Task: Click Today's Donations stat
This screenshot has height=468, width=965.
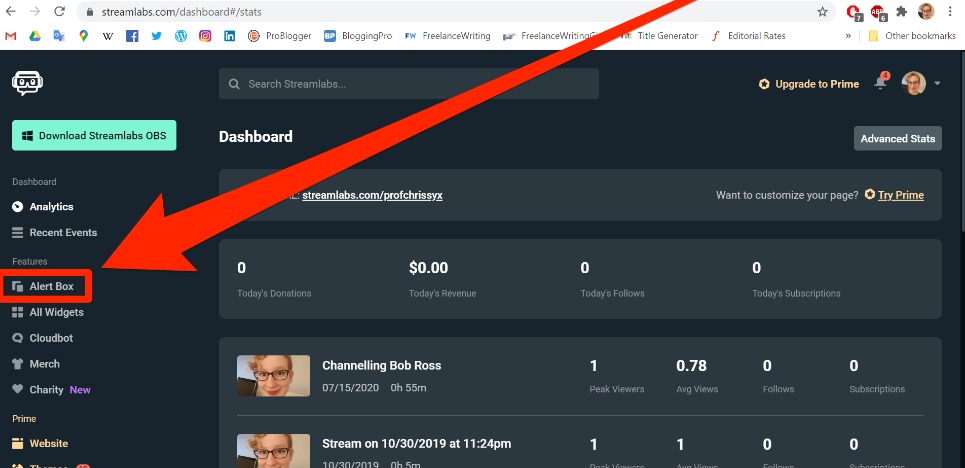Action: (x=274, y=280)
